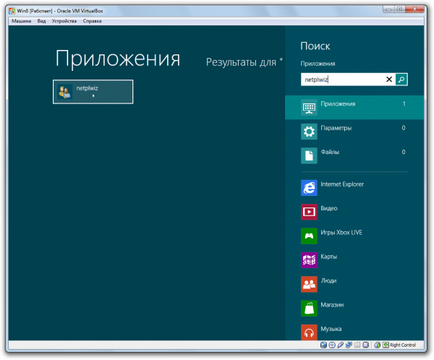The image size is (434, 360).
Task: Select the Файлы document icon
Action: click(309, 155)
